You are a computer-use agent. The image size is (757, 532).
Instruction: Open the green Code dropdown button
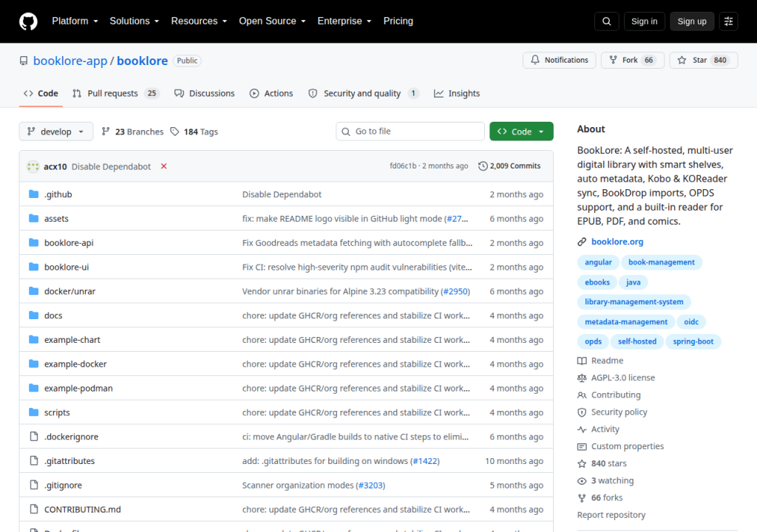[521, 132]
